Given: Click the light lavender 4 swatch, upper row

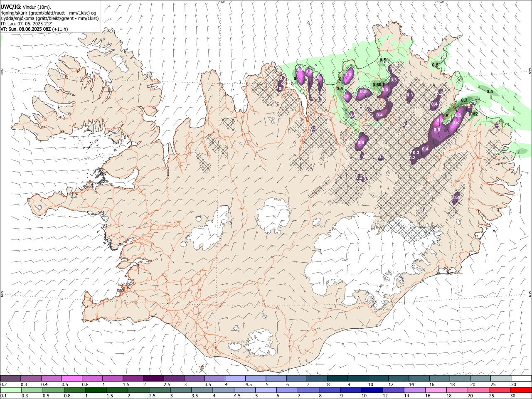Looking at the screenshot, I should (x=235, y=378).
